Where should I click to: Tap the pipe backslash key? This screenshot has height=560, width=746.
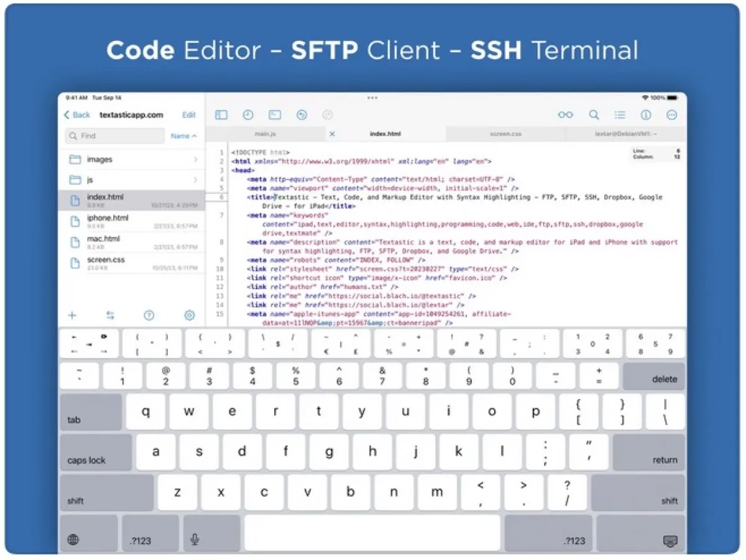pyautogui.click(x=665, y=412)
